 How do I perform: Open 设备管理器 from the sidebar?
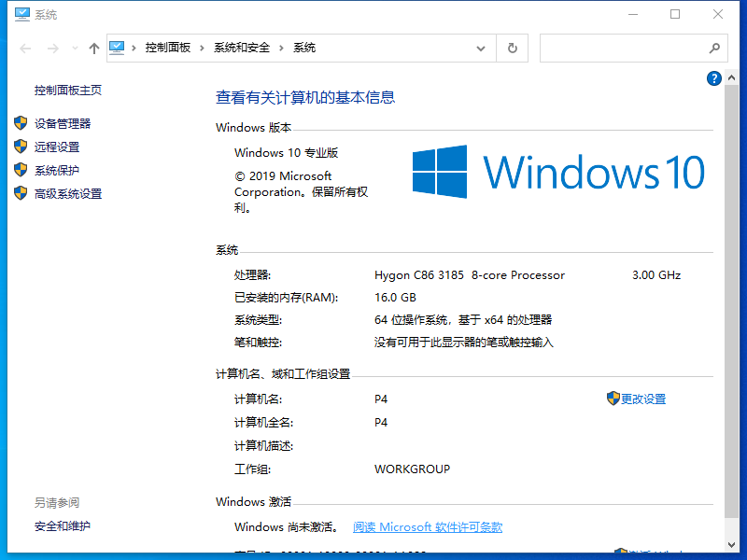(x=63, y=124)
